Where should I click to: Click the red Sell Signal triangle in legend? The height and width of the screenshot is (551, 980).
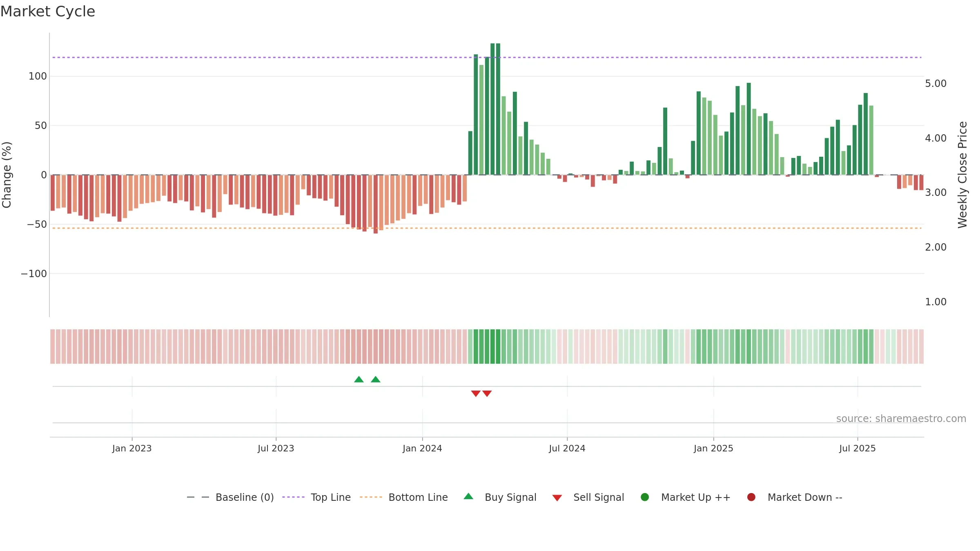click(x=557, y=498)
